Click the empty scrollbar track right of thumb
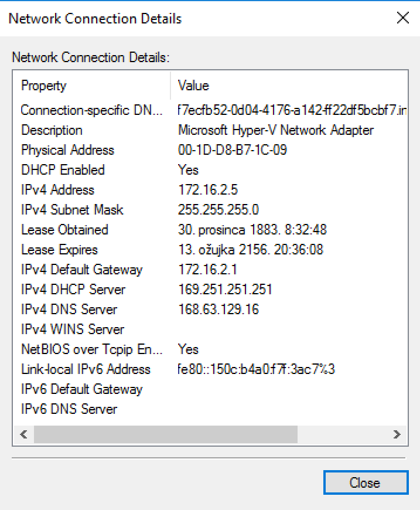Image resolution: width=420 pixels, height=510 pixels. (342, 434)
